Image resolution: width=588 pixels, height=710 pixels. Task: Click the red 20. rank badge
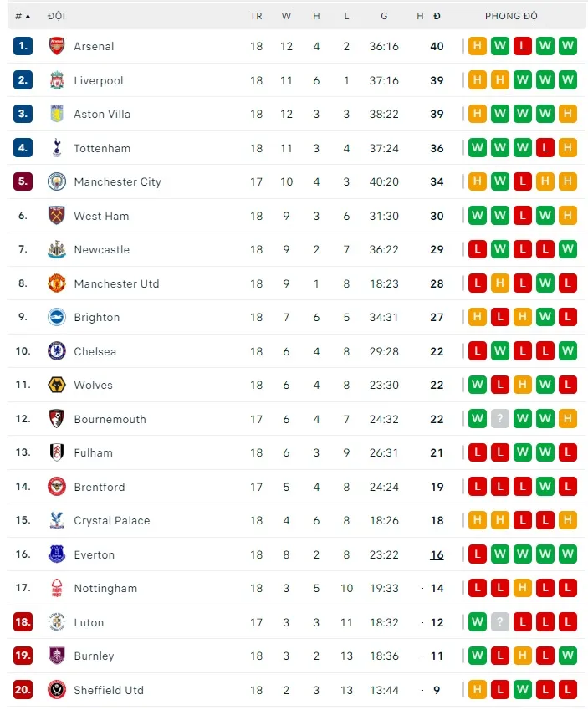23,690
